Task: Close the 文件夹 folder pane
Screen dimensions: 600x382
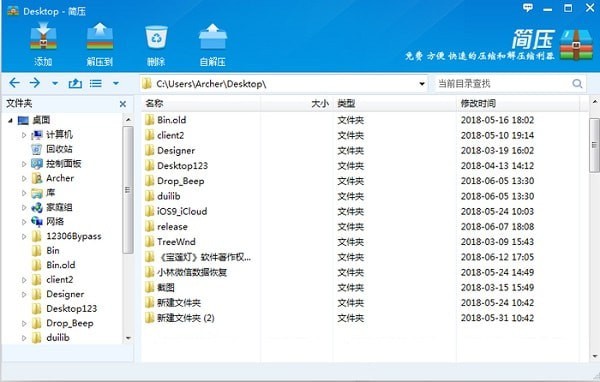Action: (x=123, y=104)
